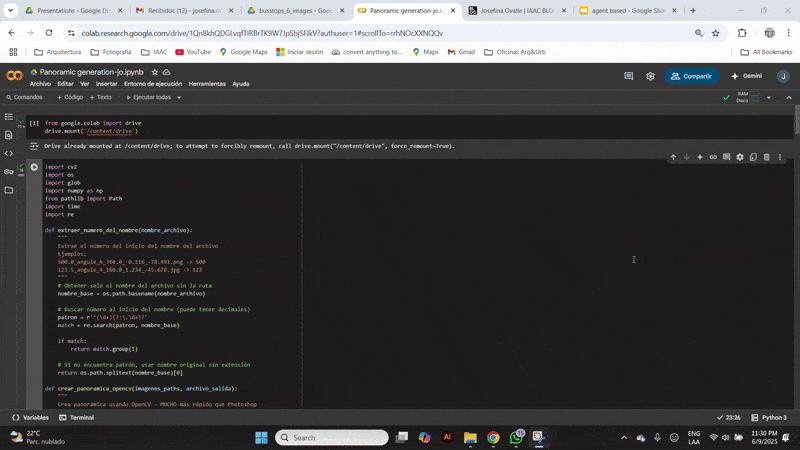Open the IAAC bookmarks folder
800x450 pixels.
[154, 52]
